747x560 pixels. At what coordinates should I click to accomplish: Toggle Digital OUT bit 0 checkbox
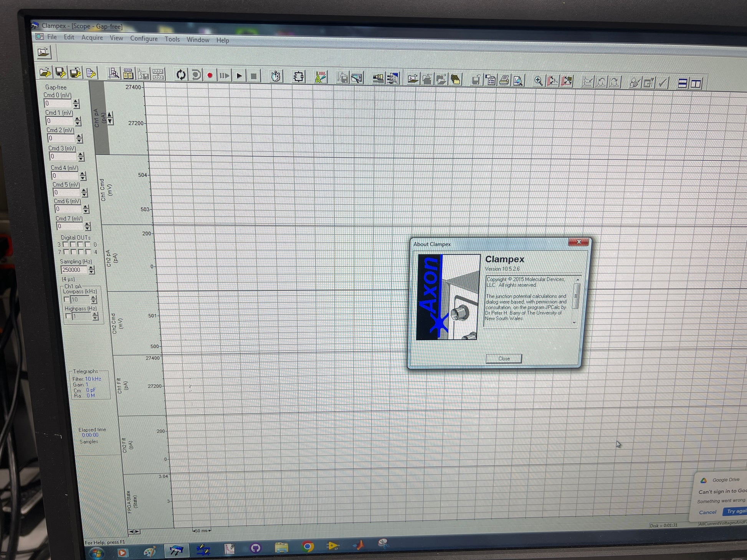pyautogui.click(x=88, y=244)
